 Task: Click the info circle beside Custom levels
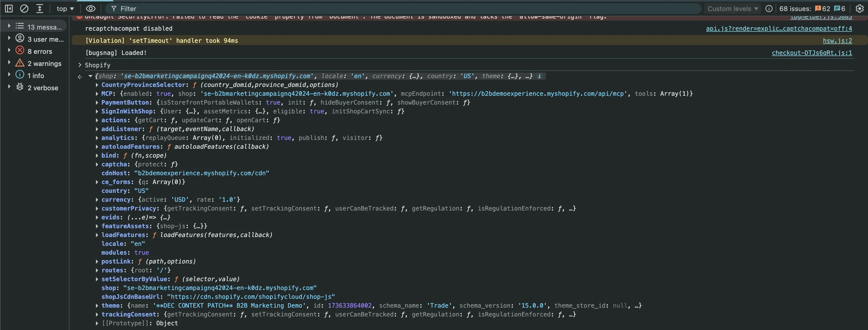coord(769,9)
